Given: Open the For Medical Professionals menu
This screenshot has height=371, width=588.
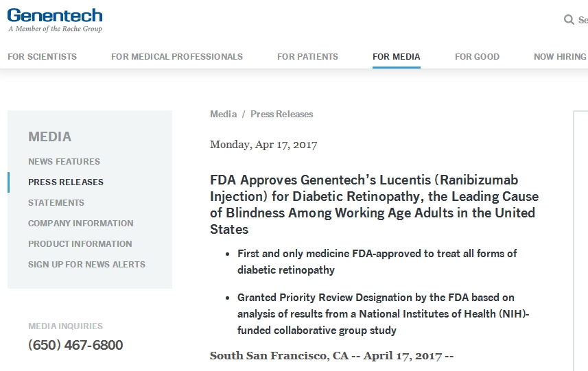Looking at the screenshot, I should coord(177,57).
